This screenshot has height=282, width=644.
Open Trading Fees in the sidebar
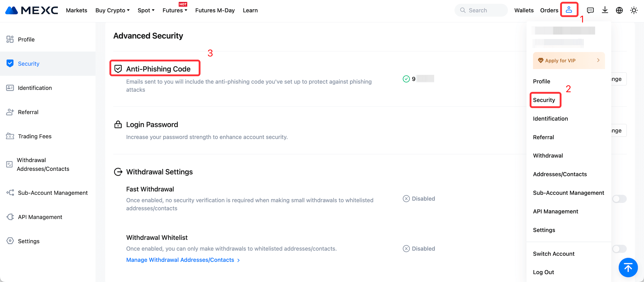[x=34, y=136]
